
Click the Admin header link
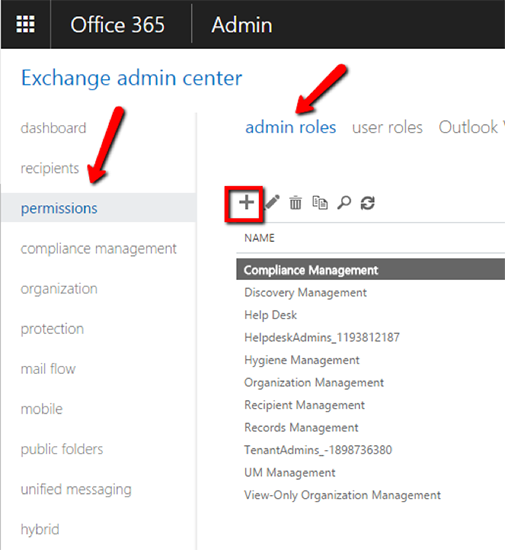(242, 25)
